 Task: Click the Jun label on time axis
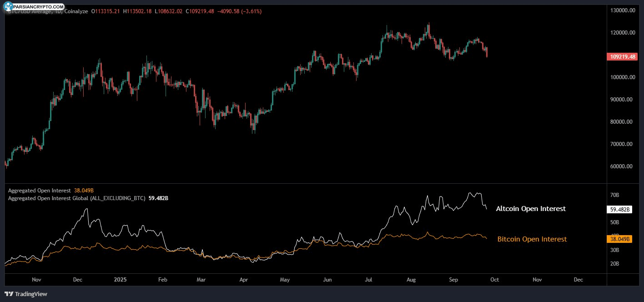click(327, 280)
